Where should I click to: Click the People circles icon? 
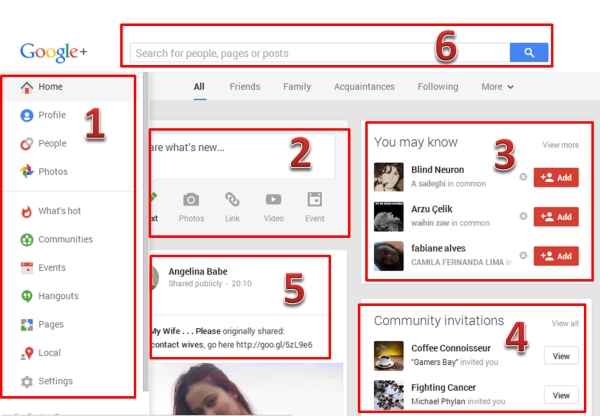(27, 144)
